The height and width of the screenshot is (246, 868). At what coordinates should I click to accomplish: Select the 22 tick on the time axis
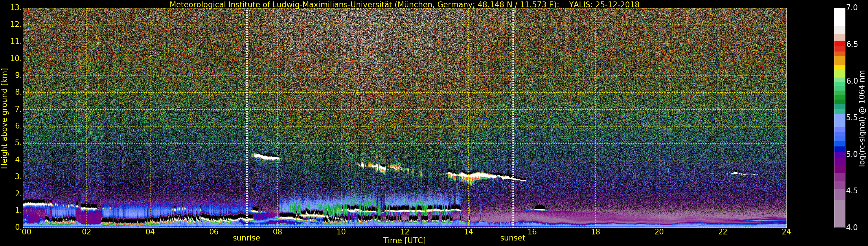coord(723,232)
